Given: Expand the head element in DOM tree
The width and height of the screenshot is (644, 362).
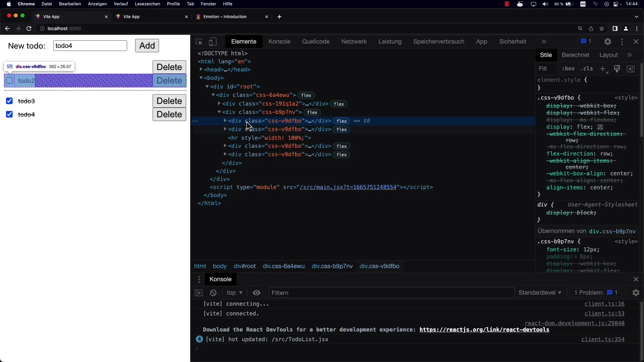Looking at the screenshot, I should [201, 69].
